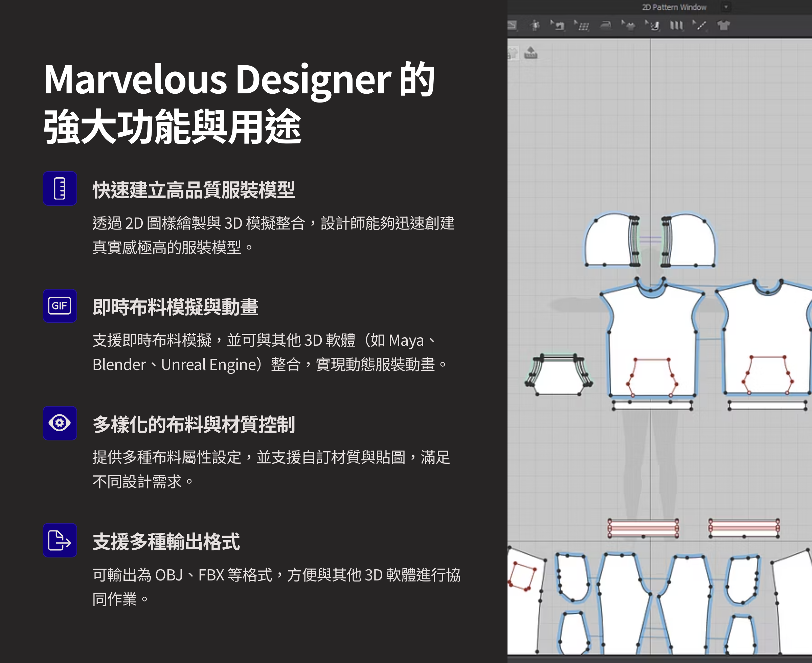This screenshot has height=663, width=812.
Task: Select the waistband strip under back body
Action: pos(768,405)
